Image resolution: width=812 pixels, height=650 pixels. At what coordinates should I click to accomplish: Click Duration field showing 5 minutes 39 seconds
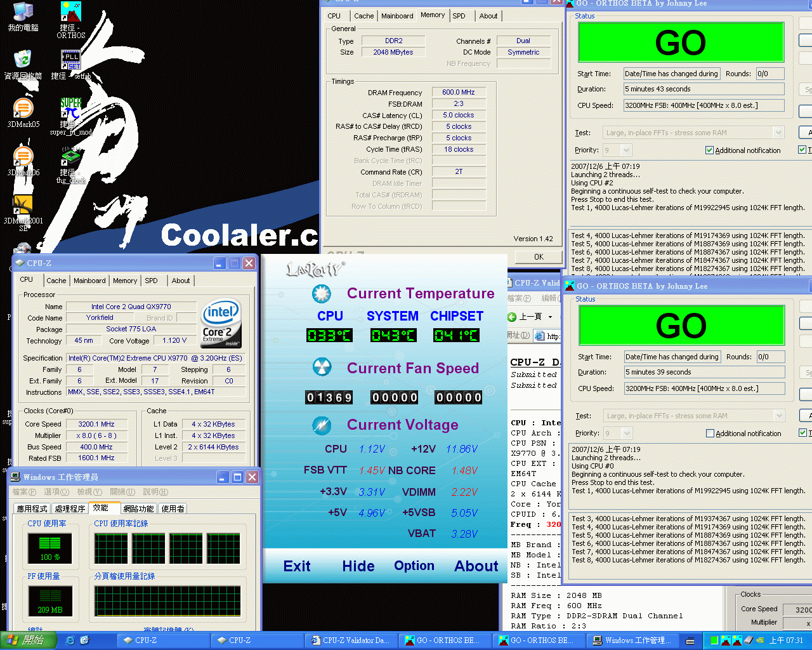pos(704,372)
